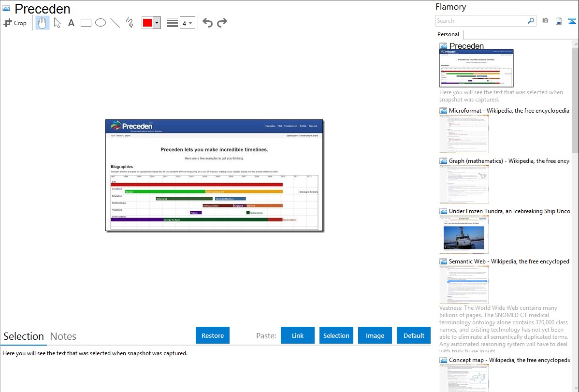Open the Graph (mathematics) snapshot thumbnail

(464, 184)
